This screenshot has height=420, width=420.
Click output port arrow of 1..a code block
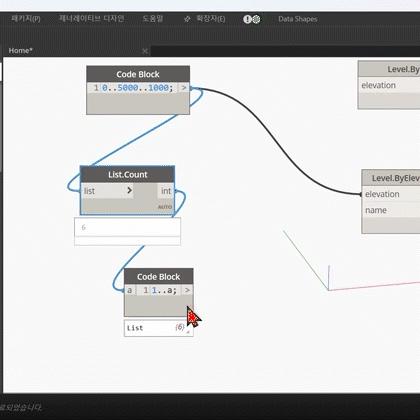coord(187,290)
